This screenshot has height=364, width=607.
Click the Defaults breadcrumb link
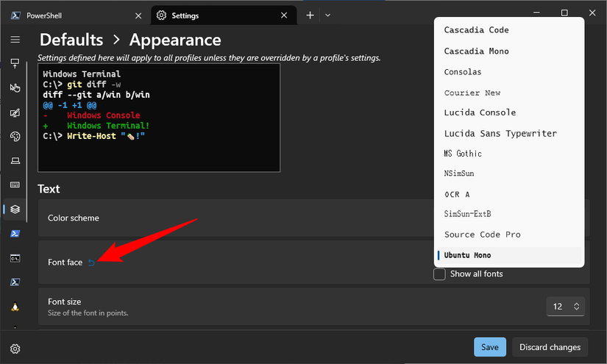coord(71,40)
